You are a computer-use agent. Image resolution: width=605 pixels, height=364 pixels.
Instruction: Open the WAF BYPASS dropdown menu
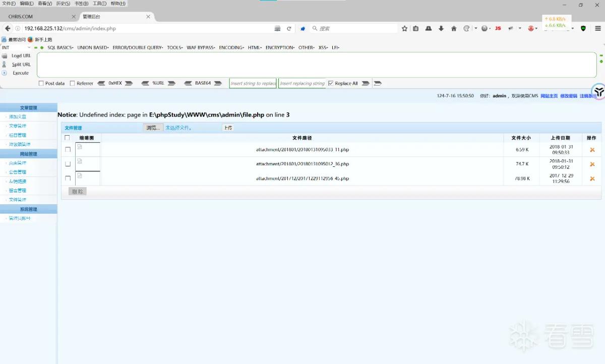coord(200,47)
